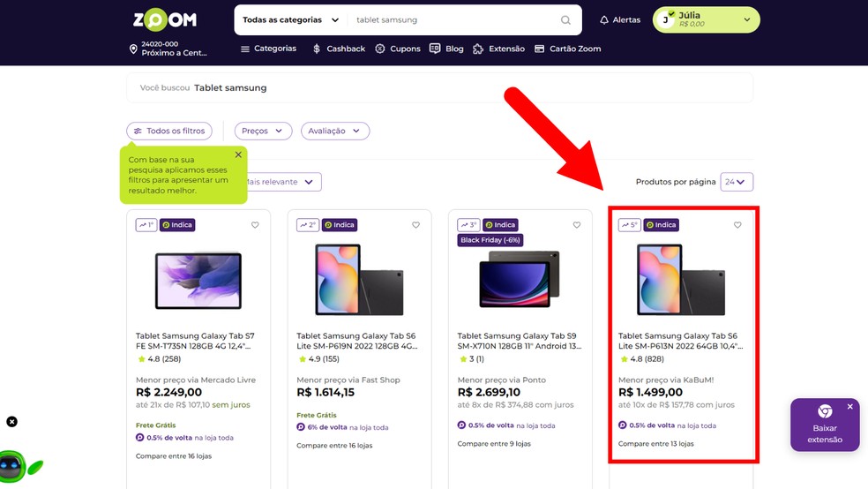
Task: Visit the Blog link
Action: pyautogui.click(x=446, y=49)
